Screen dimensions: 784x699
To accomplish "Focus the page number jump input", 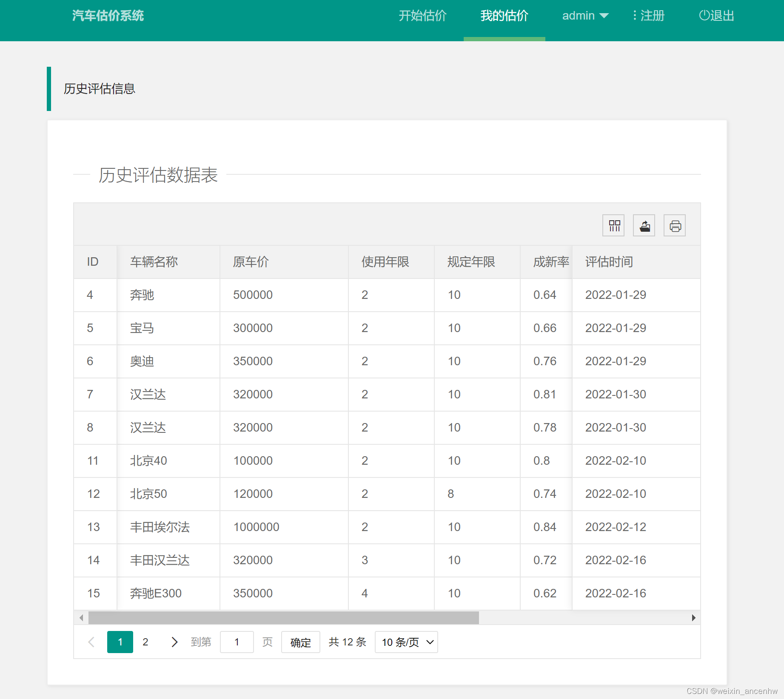I will coord(237,642).
